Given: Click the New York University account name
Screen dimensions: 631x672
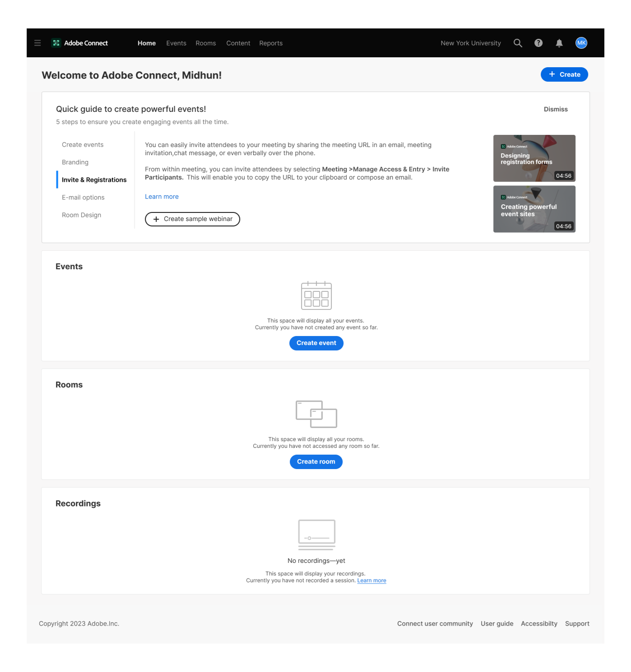Looking at the screenshot, I should (x=471, y=43).
